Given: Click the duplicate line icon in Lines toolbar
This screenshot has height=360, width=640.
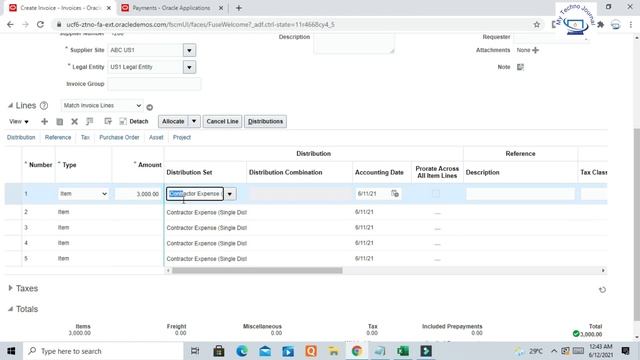Looking at the screenshot, I should 60,121.
